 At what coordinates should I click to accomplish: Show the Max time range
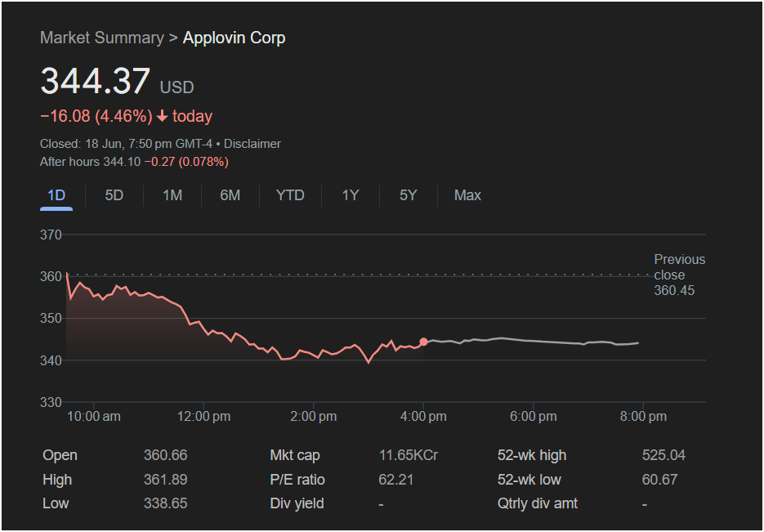click(467, 195)
